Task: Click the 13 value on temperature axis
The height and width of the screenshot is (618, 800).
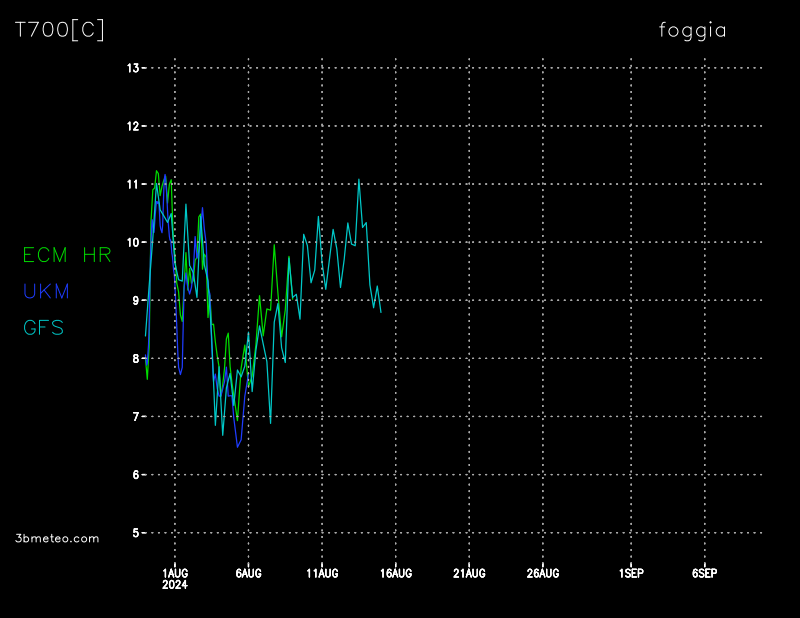Action: tap(132, 68)
